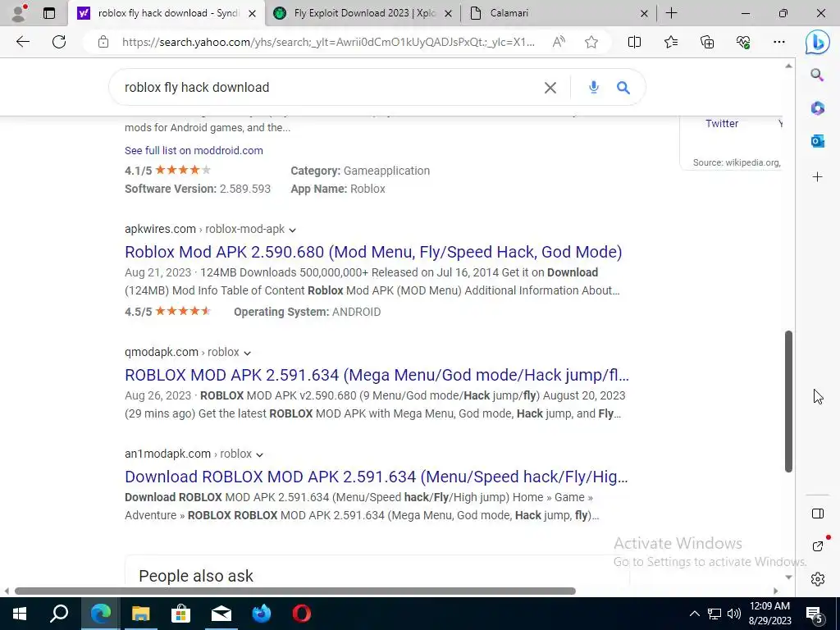Click the an1modapk.com breadcrumb URL

(188, 454)
